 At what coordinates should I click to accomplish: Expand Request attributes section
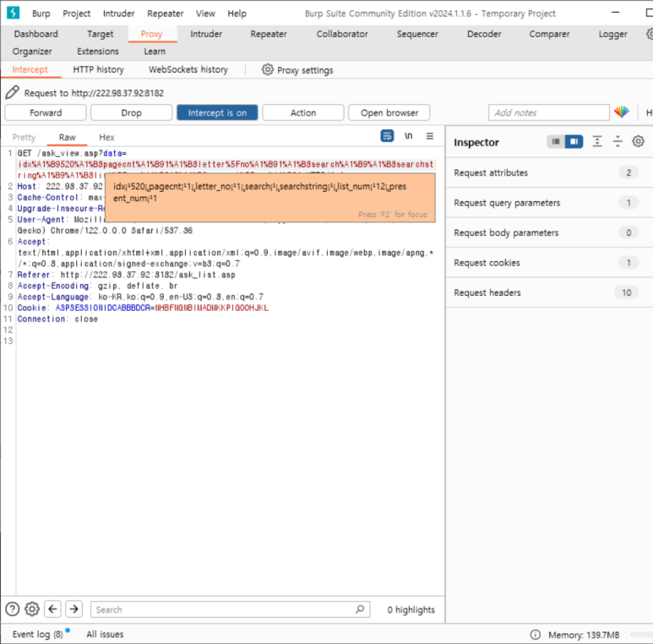coord(549,172)
